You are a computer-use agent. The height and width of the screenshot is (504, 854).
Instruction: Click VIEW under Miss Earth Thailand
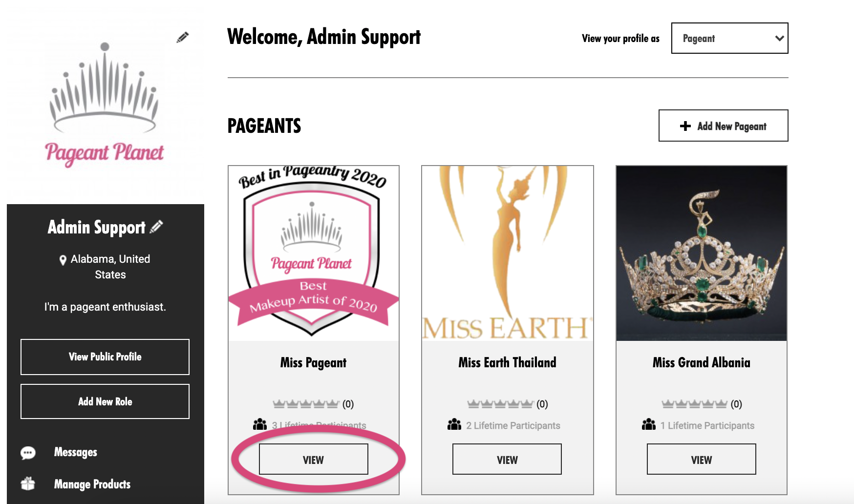pyautogui.click(x=507, y=460)
